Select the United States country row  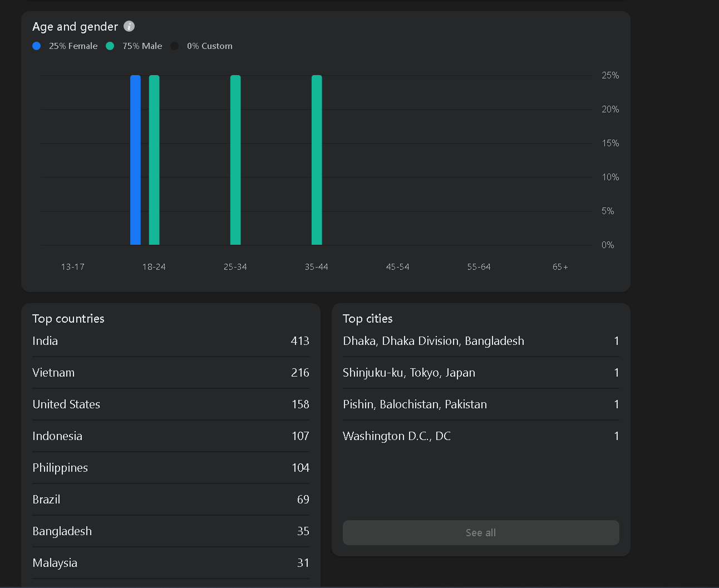[x=171, y=404]
